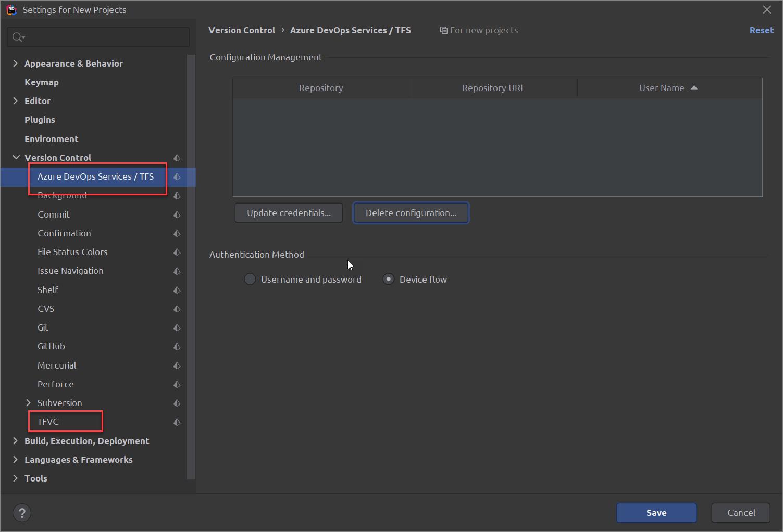The image size is (783, 532).
Task: Expand the Appearance & Behavior section
Action: click(x=15, y=64)
